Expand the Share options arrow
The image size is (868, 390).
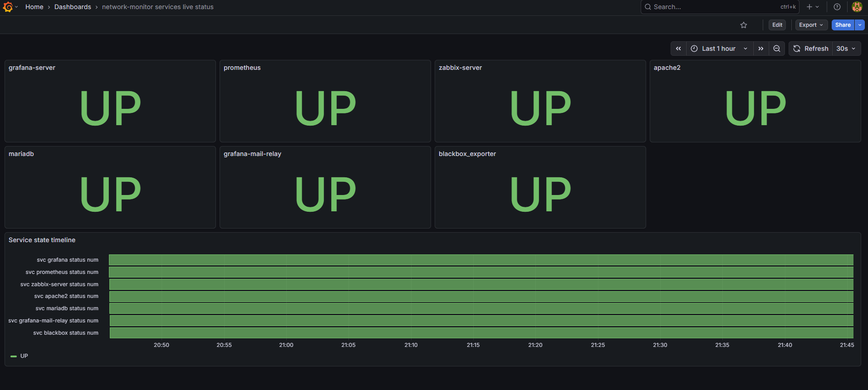click(860, 25)
